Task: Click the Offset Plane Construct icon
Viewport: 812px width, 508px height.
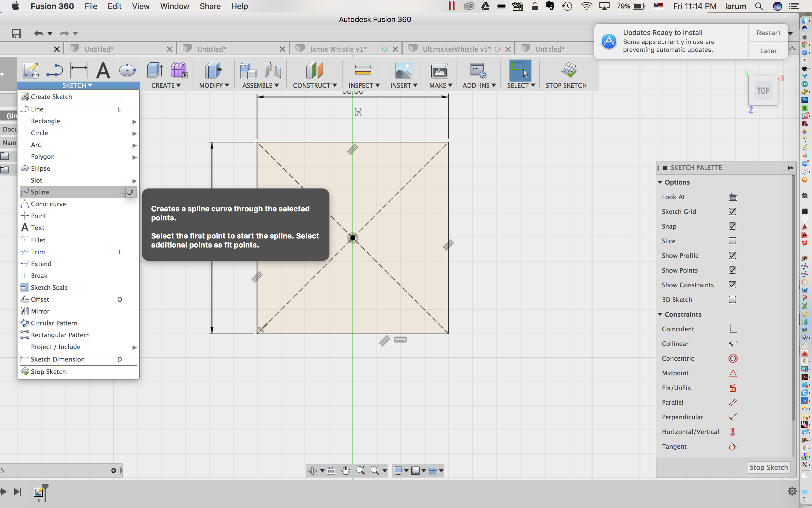Action: pyautogui.click(x=314, y=70)
